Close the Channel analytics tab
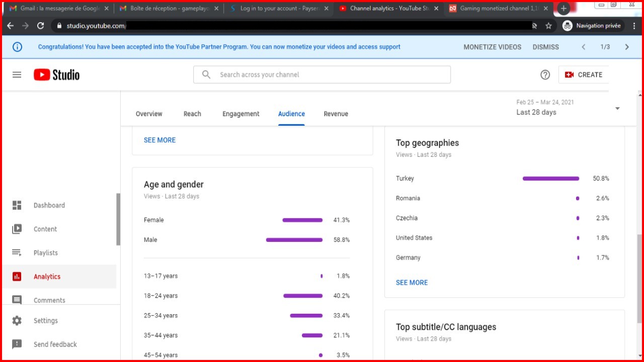Screen dimensions: 644x362 point(436,9)
